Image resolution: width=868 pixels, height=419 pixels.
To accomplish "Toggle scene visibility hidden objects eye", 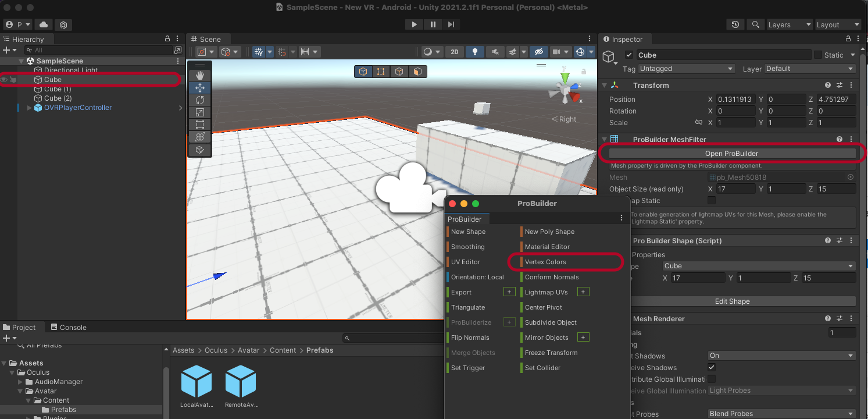I will click(x=539, y=51).
